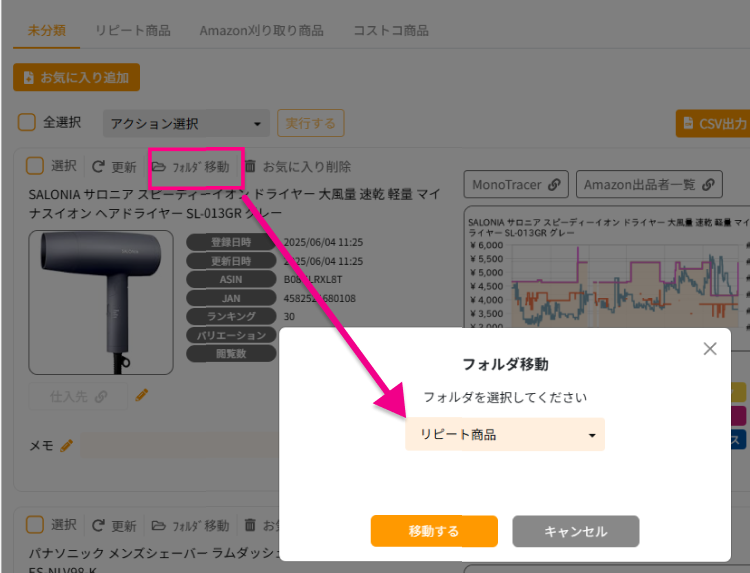Viewport: 750px width, 573px height.
Task: Open the リピート商品 tab
Action: (132, 31)
